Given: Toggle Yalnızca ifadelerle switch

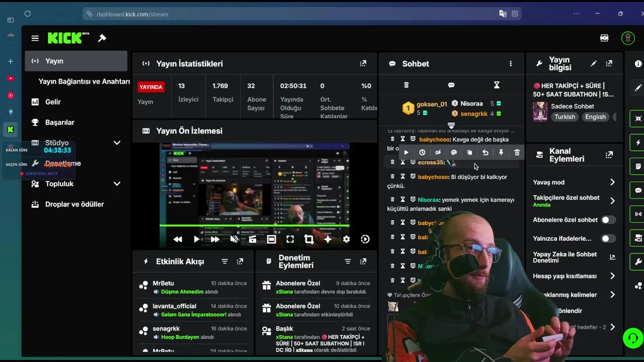Looking at the screenshot, I should click(x=608, y=238).
